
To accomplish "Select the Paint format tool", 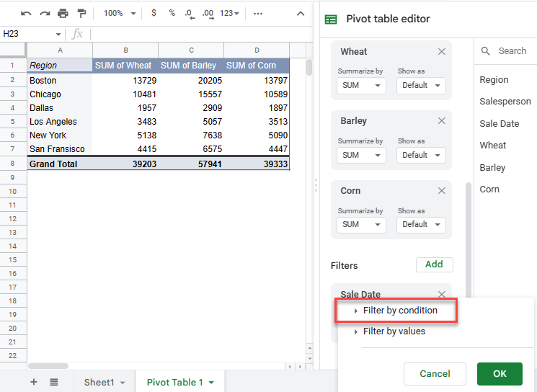I will pos(81,13).
